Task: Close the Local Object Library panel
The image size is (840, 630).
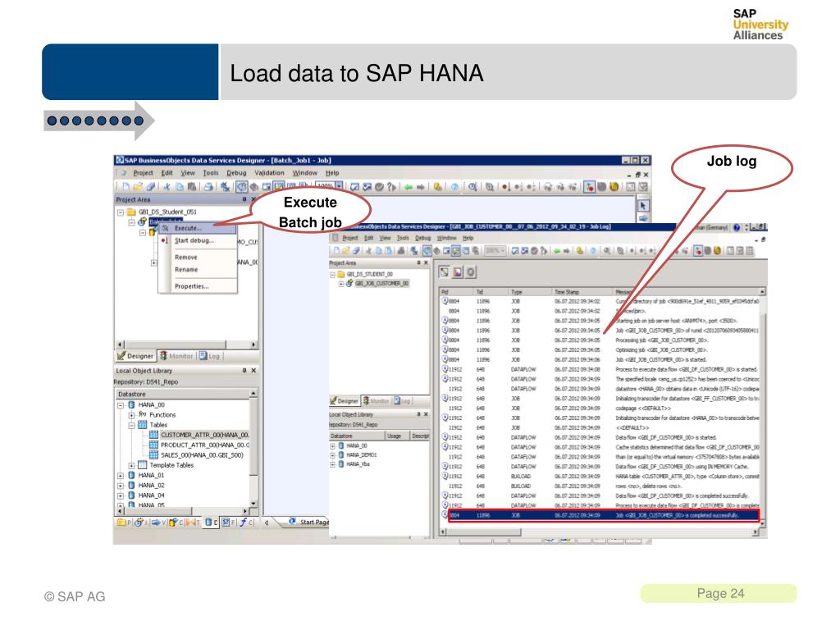Action: click(x=253, y=370)
